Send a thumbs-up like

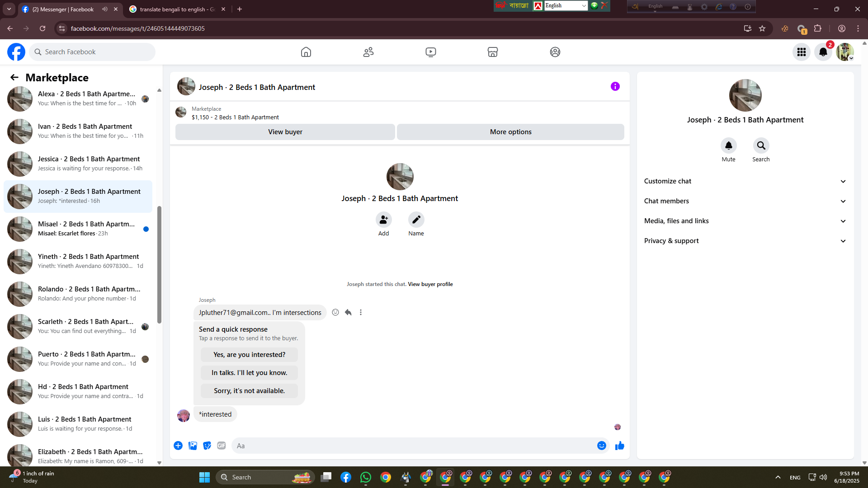[620, 446]
